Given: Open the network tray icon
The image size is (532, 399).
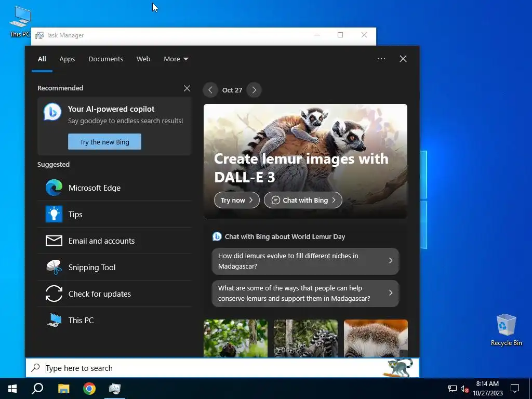Looking at the screenshot, I should tap(453, 389).
